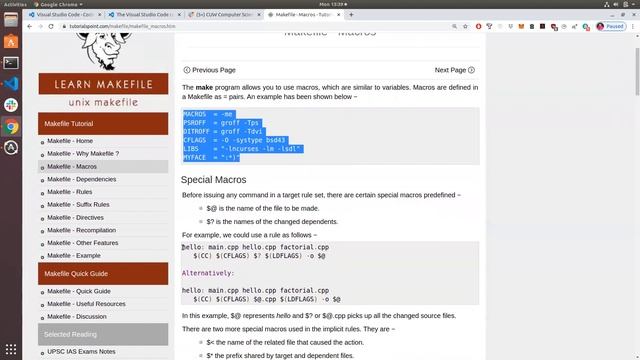Open UPSC IAS Exams Notes link

[81, 352]
